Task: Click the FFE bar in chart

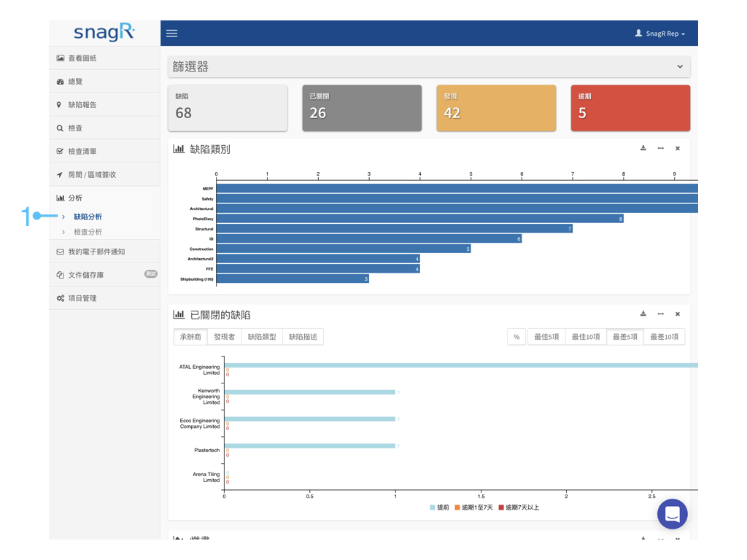Action: (x=318, y=268)
